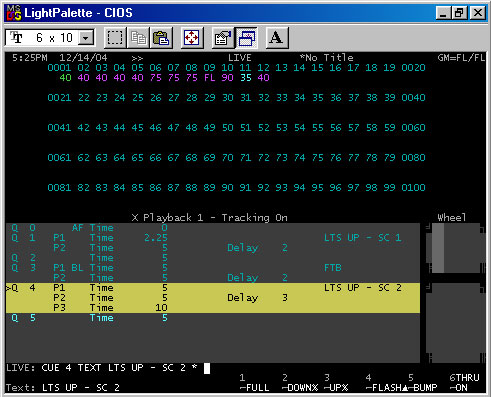Click the Q 0 AF Time row
This screenshot has height=397, width=491.
point(213,228)
